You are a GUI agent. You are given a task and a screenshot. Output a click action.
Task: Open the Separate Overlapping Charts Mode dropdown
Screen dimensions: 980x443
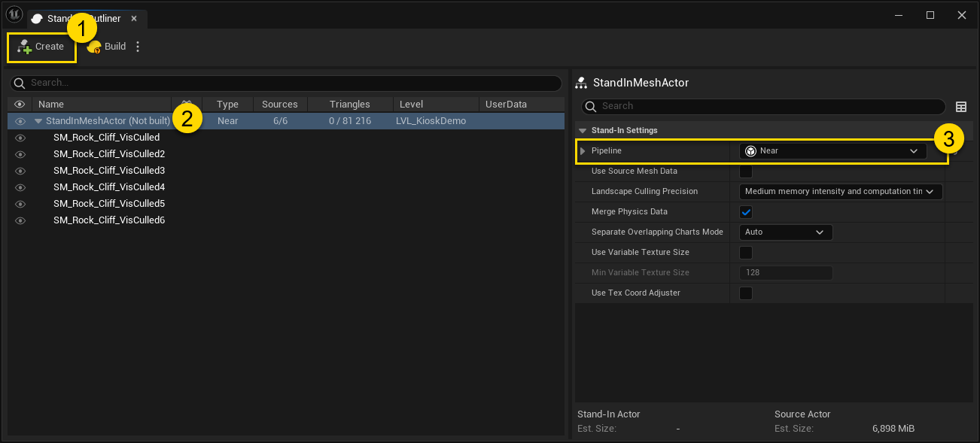tap(785, 232)
